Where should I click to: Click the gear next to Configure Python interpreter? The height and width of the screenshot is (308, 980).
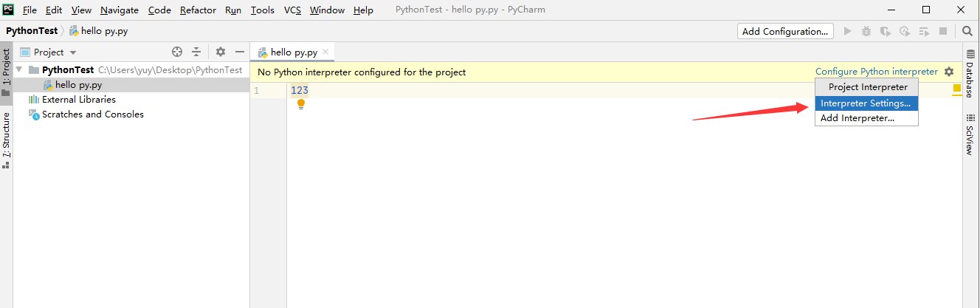tap(949, 72)
